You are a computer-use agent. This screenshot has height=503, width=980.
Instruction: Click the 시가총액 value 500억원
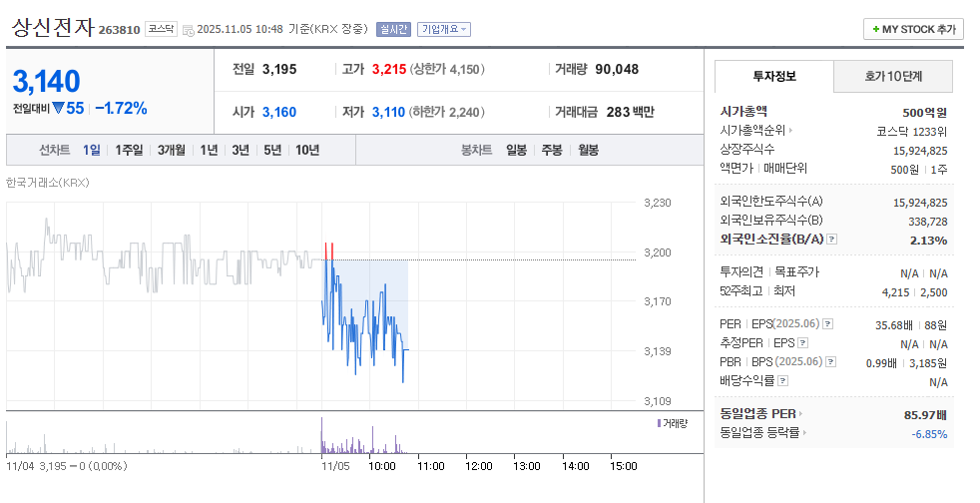(x=925, y=113)
